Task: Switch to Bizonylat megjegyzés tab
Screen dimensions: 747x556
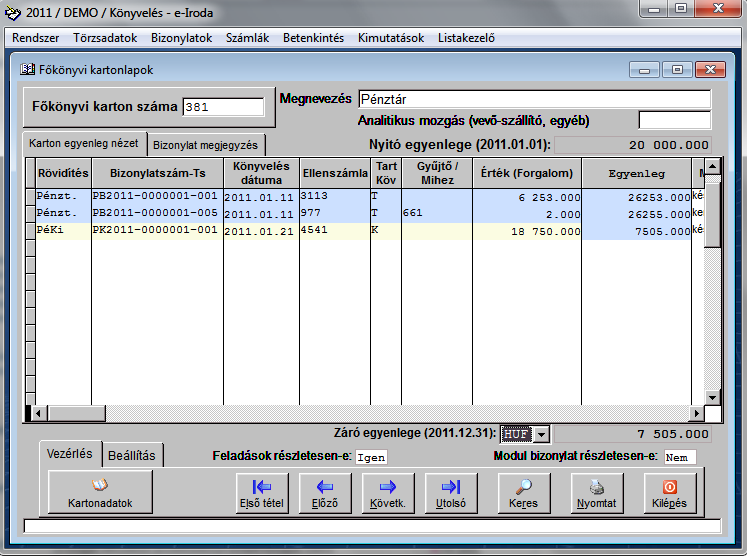Action: [x=205, y=144]
